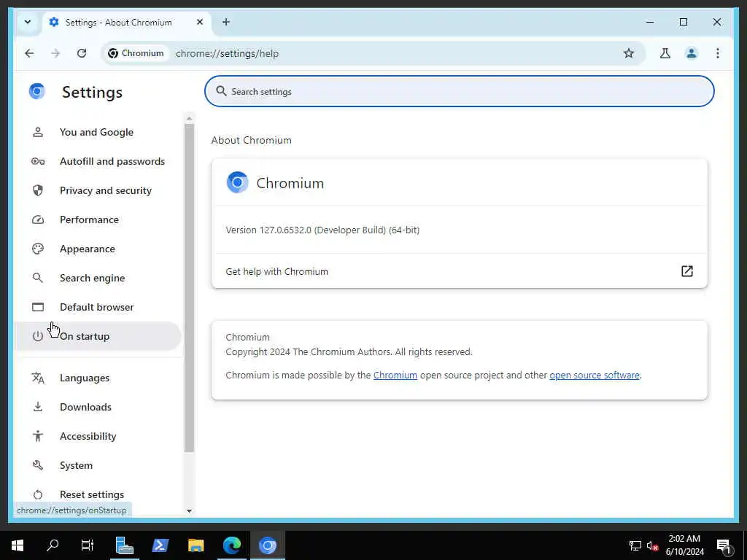Click the network tray icon
Viewport: 747px width, 560px height.
[x=635, y=545]
